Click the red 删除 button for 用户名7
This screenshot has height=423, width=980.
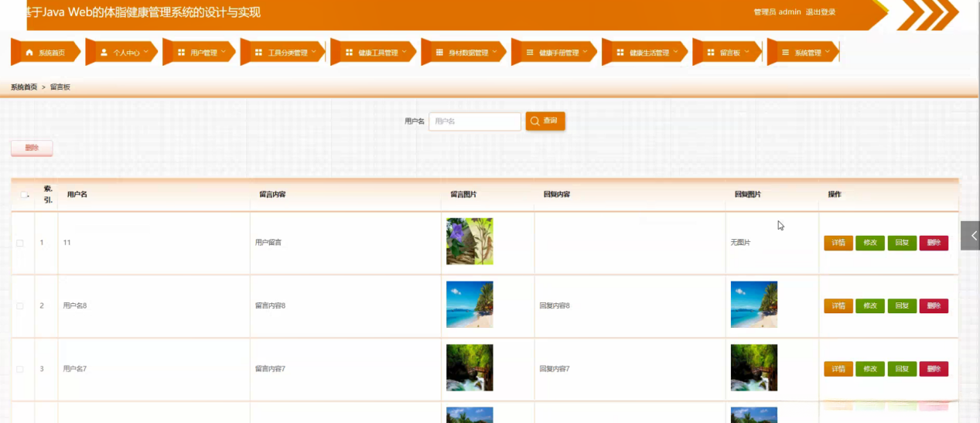(934, 370)
